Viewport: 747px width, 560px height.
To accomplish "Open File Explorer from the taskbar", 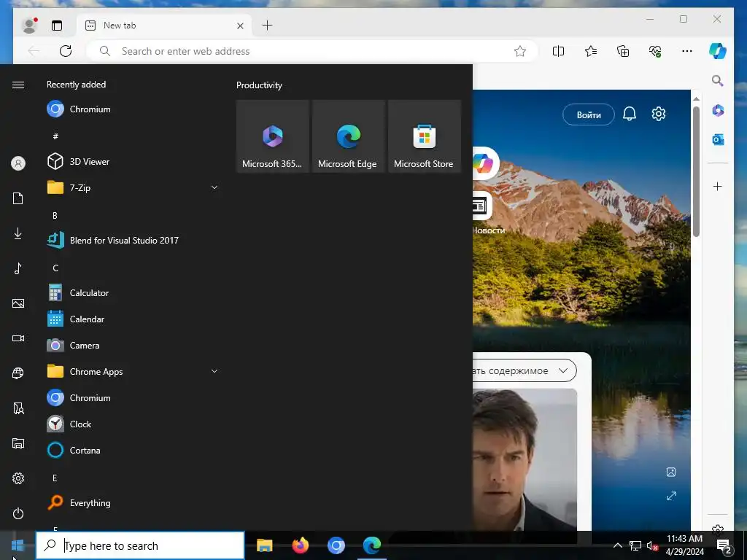I will (264, 545).
